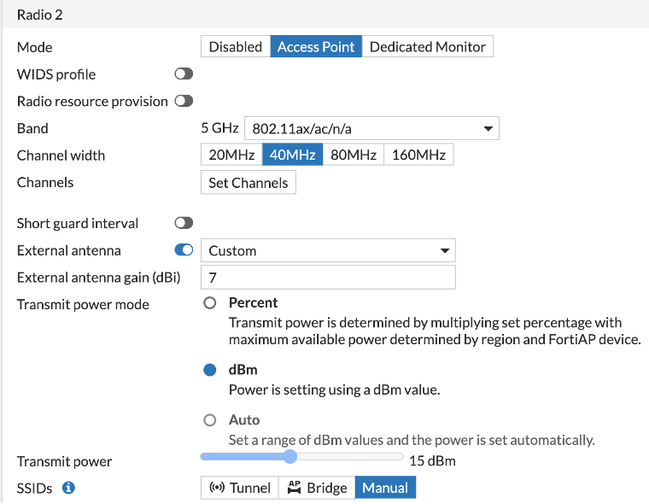Disable the External antenna toggle
Viewport: 649px width, 504px height.
pyautogui.click(x=184, y=250)
